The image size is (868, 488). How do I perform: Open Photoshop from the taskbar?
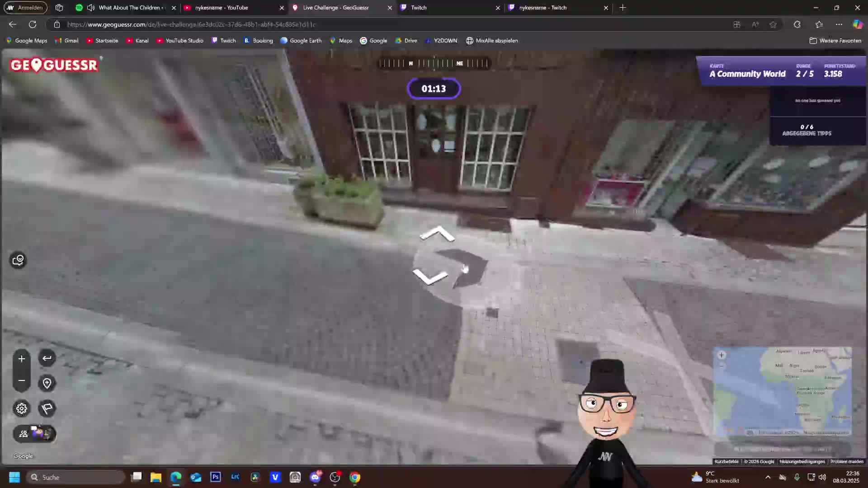216,477
